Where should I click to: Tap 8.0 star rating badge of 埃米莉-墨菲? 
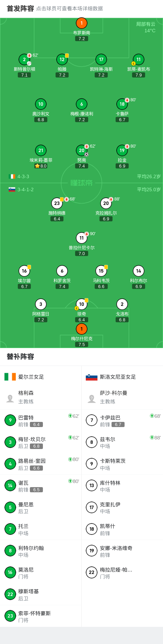[x=41, y=166]
